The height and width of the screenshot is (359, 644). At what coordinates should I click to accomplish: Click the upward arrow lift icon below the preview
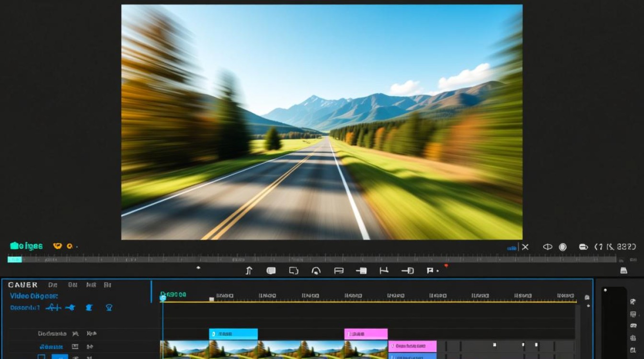pyautogui.click(x=249, y=270)
